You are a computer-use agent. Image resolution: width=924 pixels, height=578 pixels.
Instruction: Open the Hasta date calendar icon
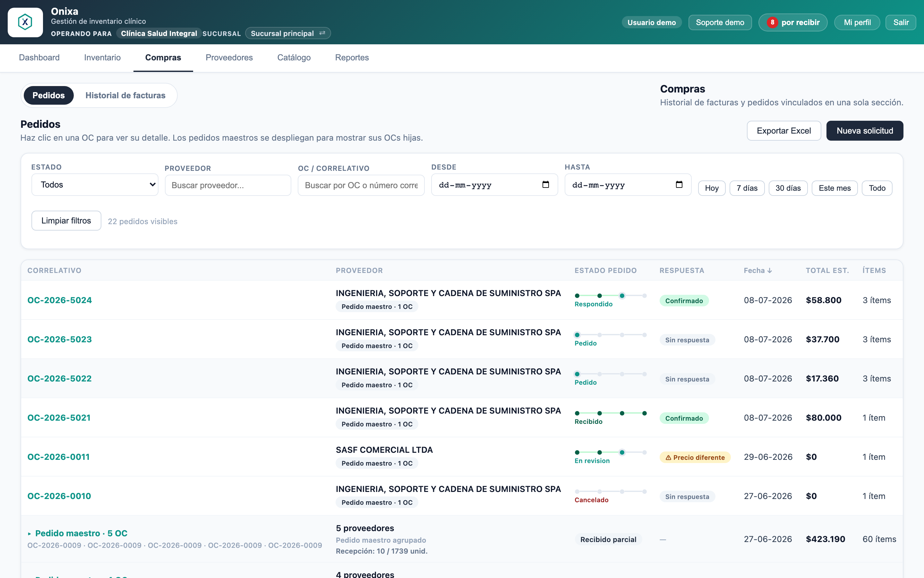point(679,185)
